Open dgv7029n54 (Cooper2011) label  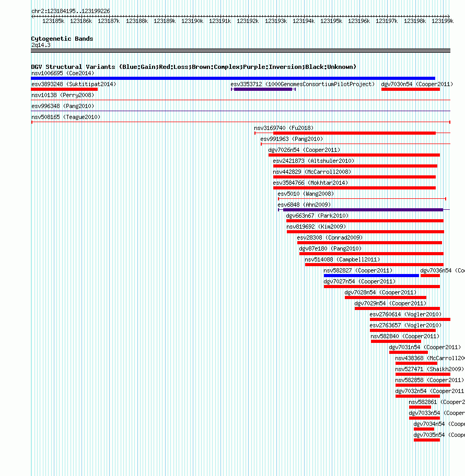[390, 303]
